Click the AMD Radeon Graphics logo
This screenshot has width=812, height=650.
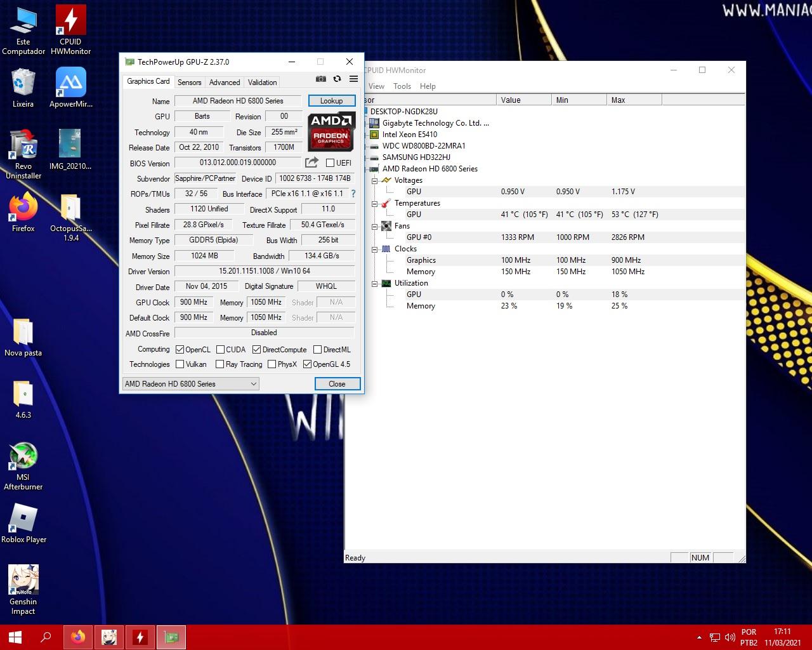(331, 131)
